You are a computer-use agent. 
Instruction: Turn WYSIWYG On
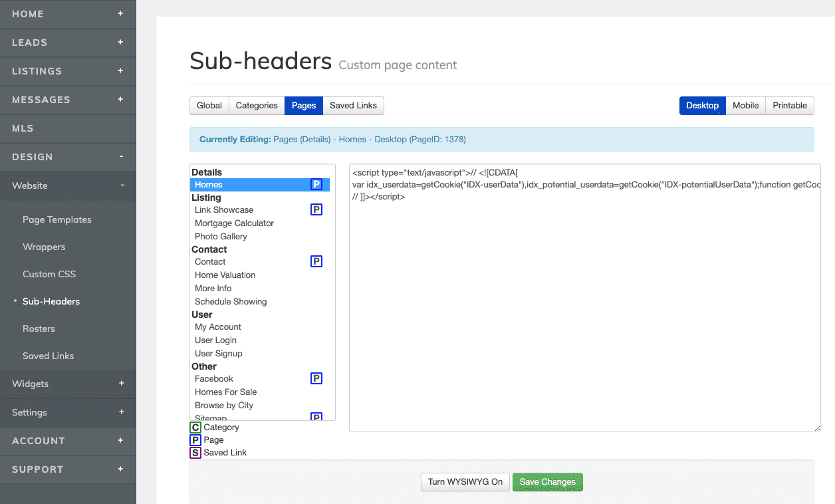tap(465, 482)
